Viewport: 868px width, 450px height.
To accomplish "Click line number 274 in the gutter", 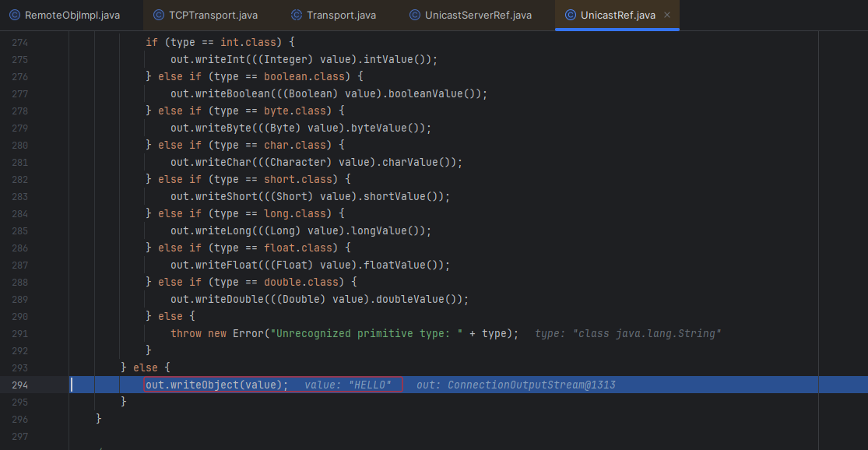I will pos(19,42).
